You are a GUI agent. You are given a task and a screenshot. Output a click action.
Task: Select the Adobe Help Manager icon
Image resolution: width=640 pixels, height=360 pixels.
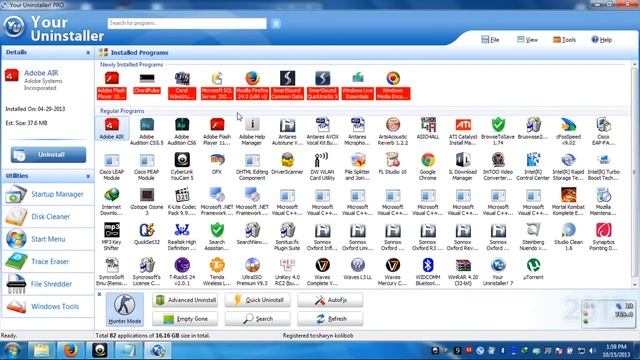[x=252, y=131]
